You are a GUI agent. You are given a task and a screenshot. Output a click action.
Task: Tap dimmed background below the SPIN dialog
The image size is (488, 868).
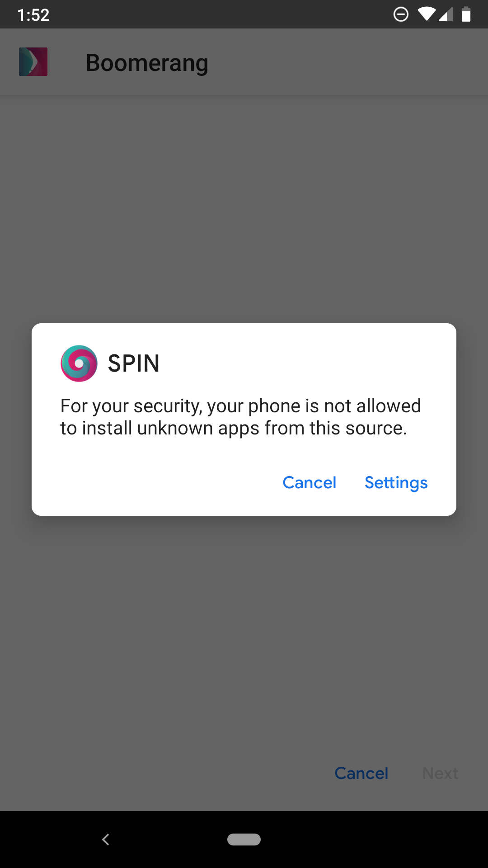click(x=244, y=633)
